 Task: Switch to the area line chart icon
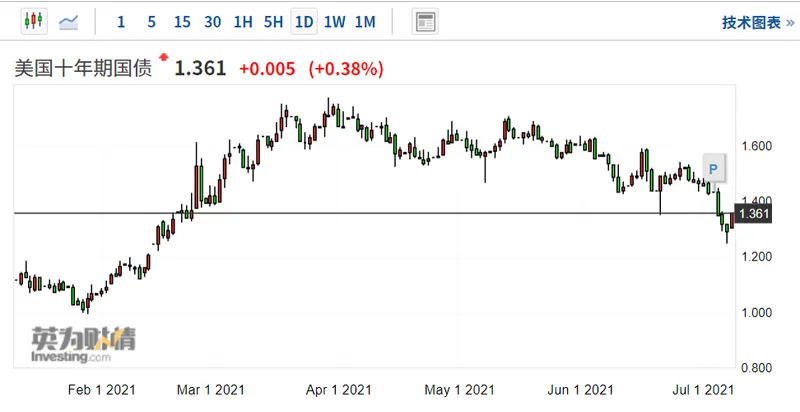[x=70, y=21]
